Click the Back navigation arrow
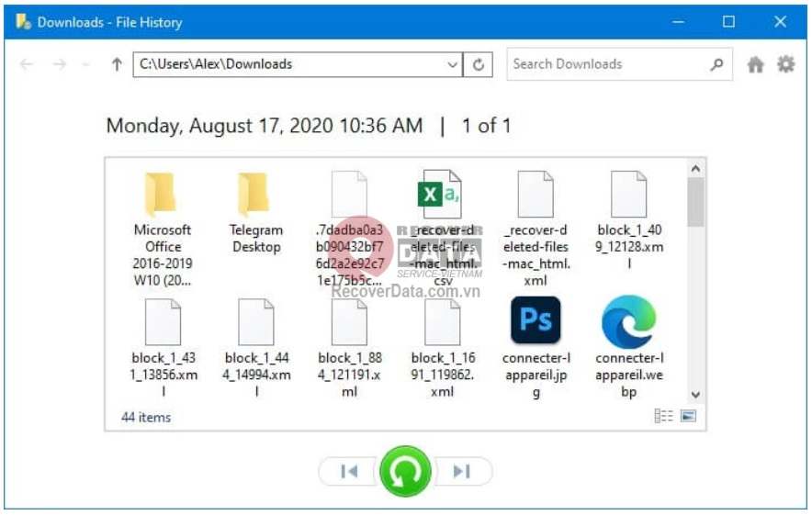Image resolution: width=812 pixels, height=515 pixels. click(x=27, y=64)
